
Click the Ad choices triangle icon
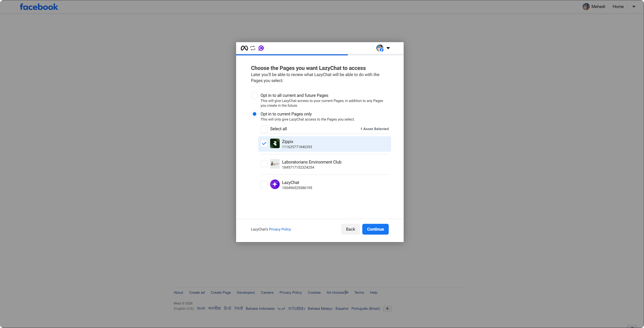coord(346,292)
